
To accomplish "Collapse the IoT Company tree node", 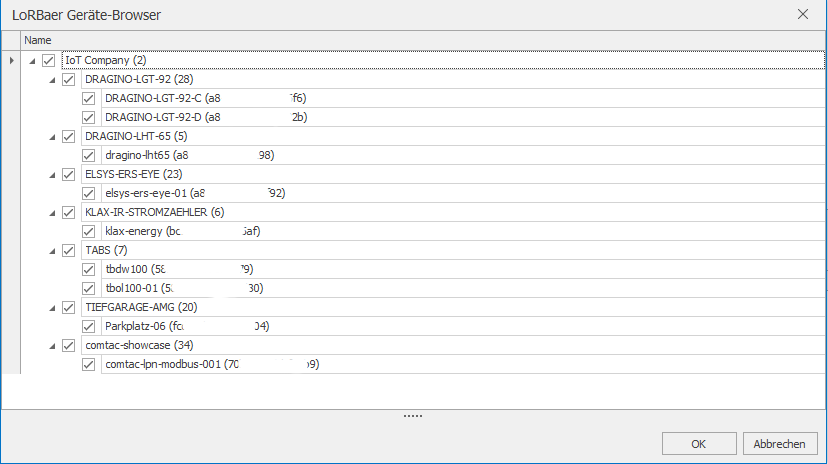I will tap(32, 61).
